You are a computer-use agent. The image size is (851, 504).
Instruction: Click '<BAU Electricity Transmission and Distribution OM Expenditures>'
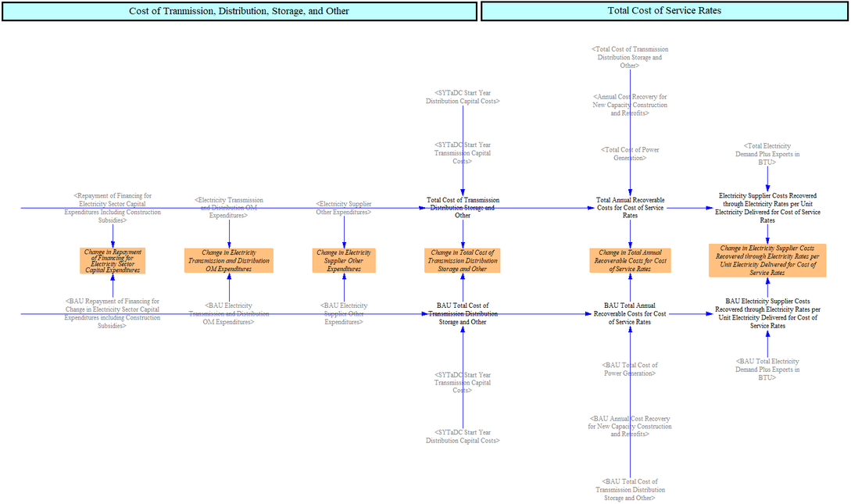point(228,313)
